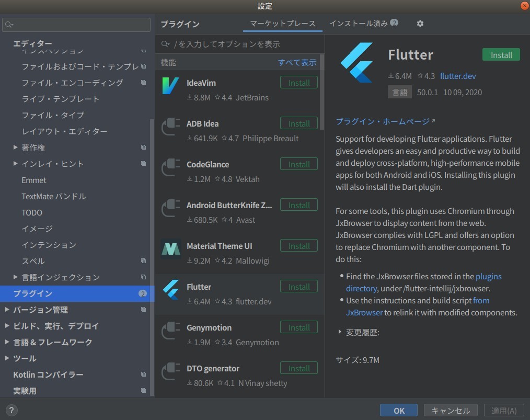
Task: Open the plugins settings gear menu
Action: [420, 24]
